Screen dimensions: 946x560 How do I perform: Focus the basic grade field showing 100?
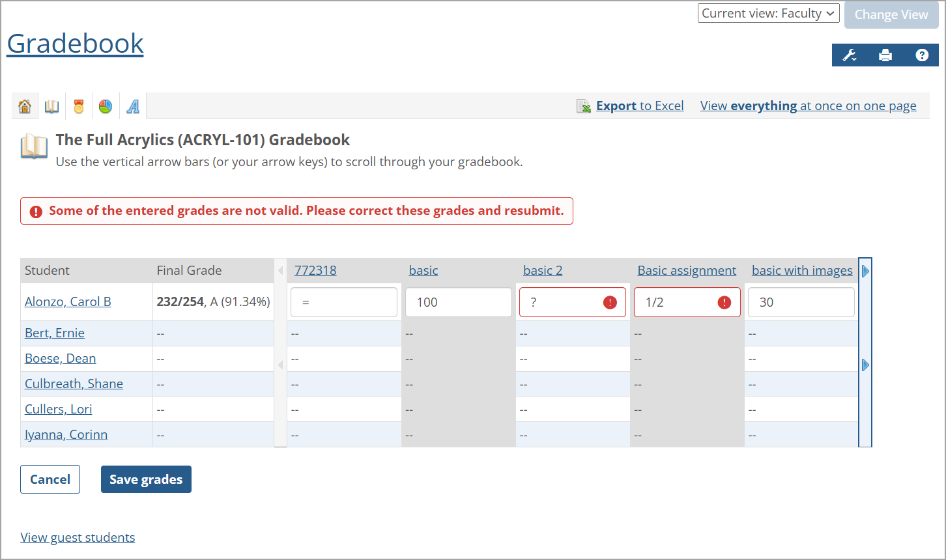click(459, 302)
